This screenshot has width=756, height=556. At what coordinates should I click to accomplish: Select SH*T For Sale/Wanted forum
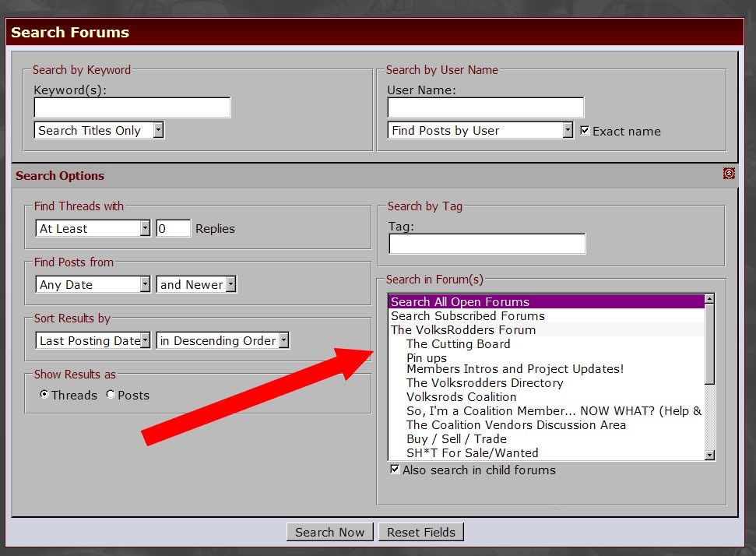click(547, 452)
